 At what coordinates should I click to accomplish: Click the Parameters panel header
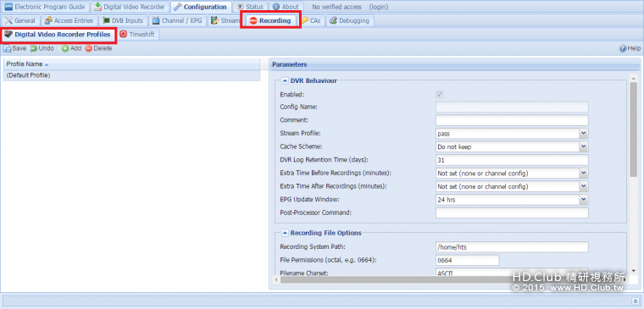(454, 64)
